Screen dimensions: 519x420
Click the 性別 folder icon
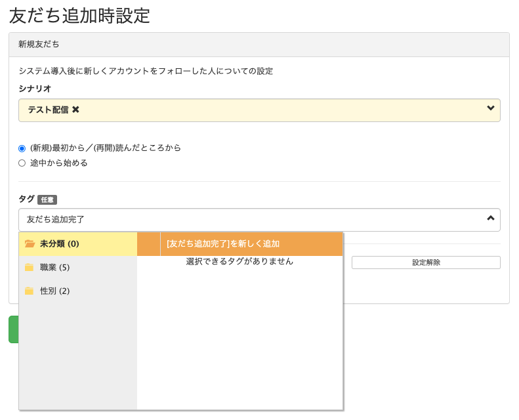click(29, 291)
